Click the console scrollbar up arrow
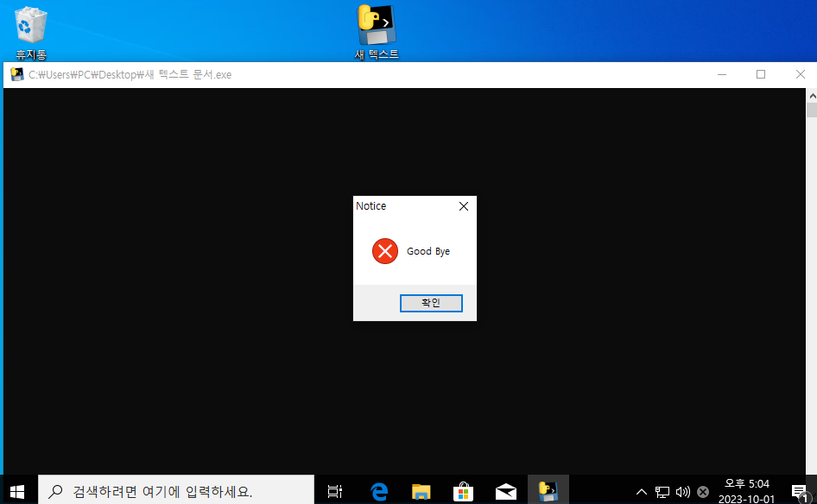Image resolution: width=817 pixels, height=504 pixels. 812,96
